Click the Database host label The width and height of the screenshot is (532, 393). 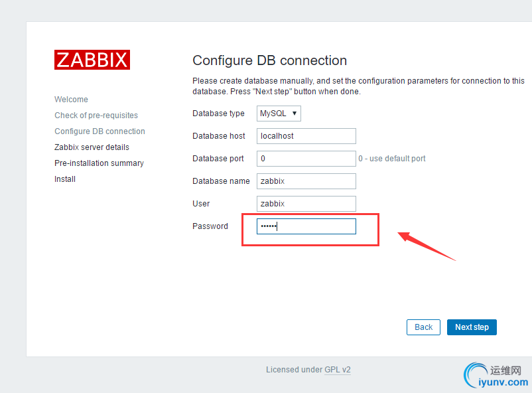[218, 136]
